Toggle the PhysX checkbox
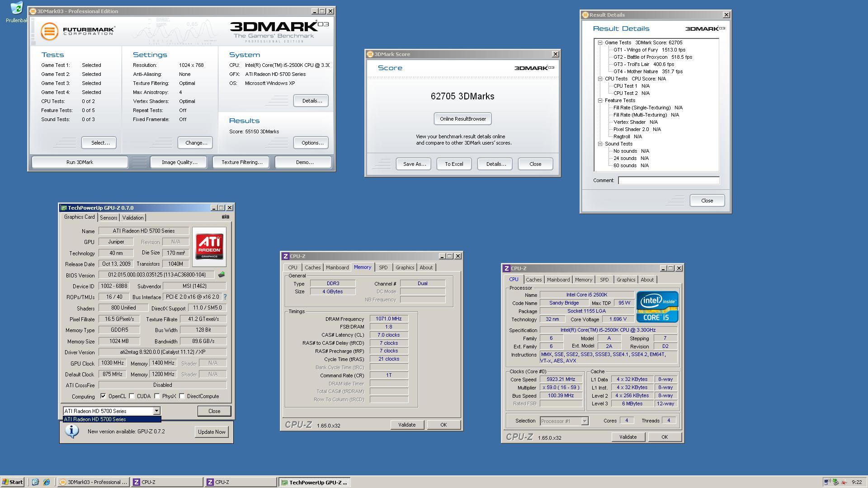Viewport: 868px width, 488px height. 157,396
